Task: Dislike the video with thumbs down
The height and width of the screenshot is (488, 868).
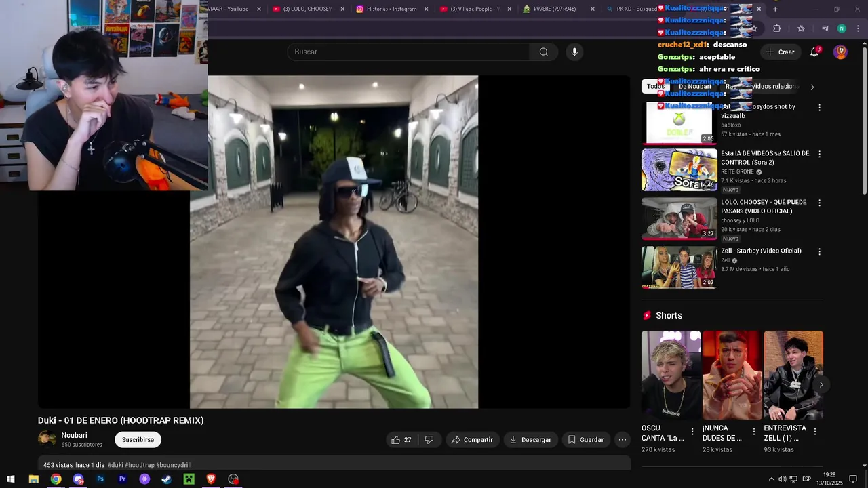Action: [429, 440]
